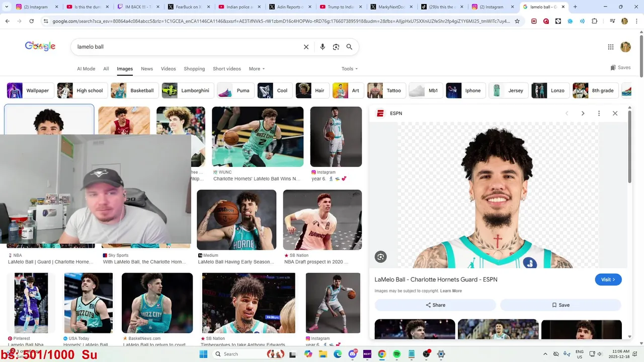Submit search with the magnifying glass icon

(349, 47)
